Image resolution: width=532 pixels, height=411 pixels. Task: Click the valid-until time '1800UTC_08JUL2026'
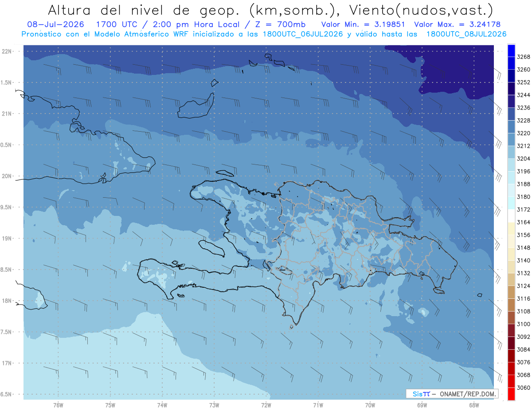click(x=466, y=34)
